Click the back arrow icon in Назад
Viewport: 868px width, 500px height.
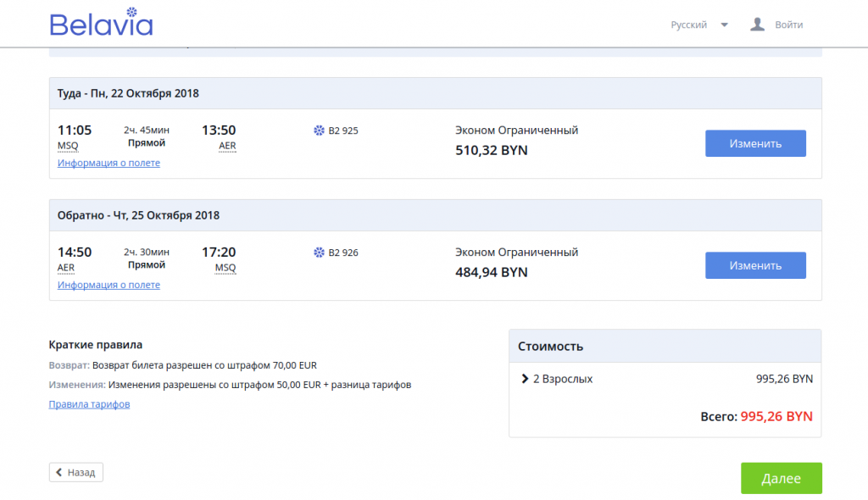tap(59, 472)
